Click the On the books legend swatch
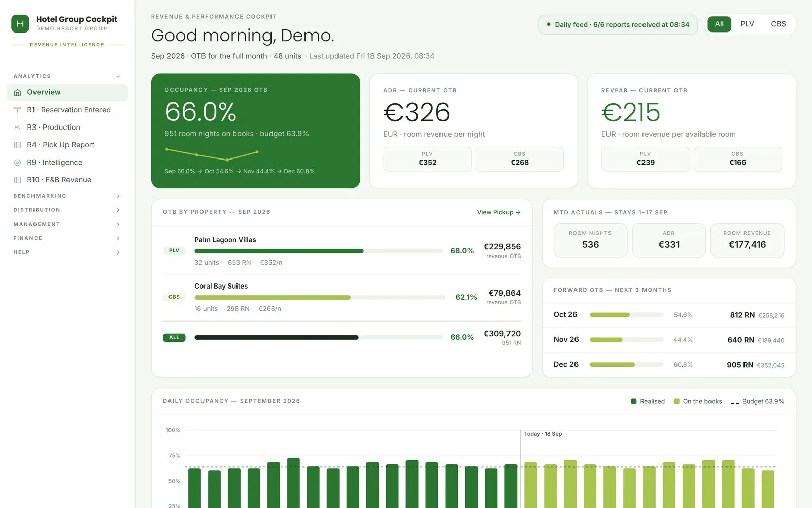 click(x=676, y=401)
